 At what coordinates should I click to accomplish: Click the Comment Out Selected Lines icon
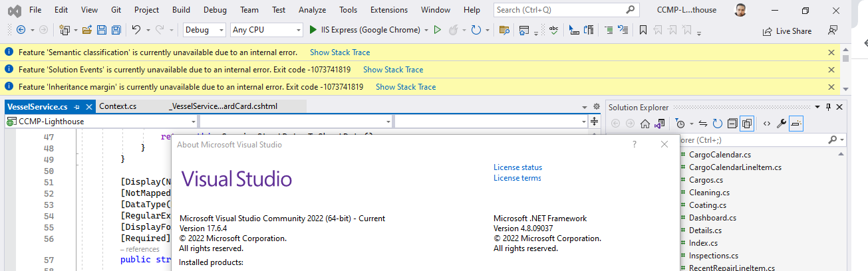coord(609,30)
